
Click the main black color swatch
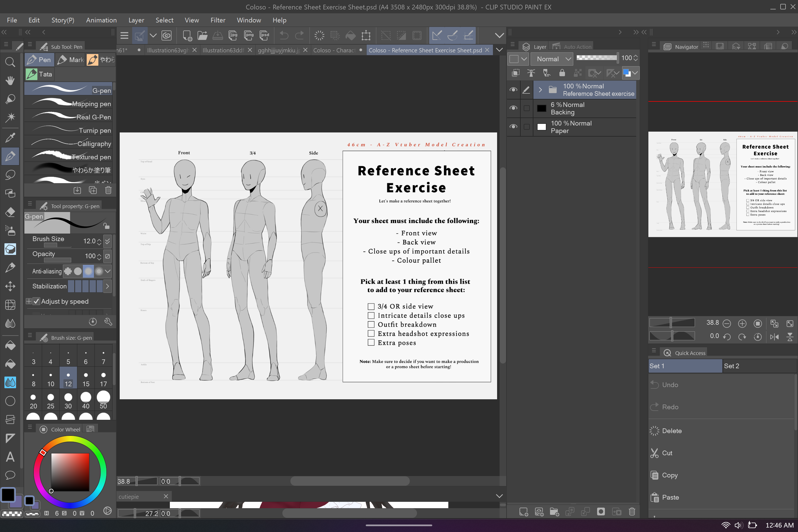pyautogui.click(x=8, y=495)
